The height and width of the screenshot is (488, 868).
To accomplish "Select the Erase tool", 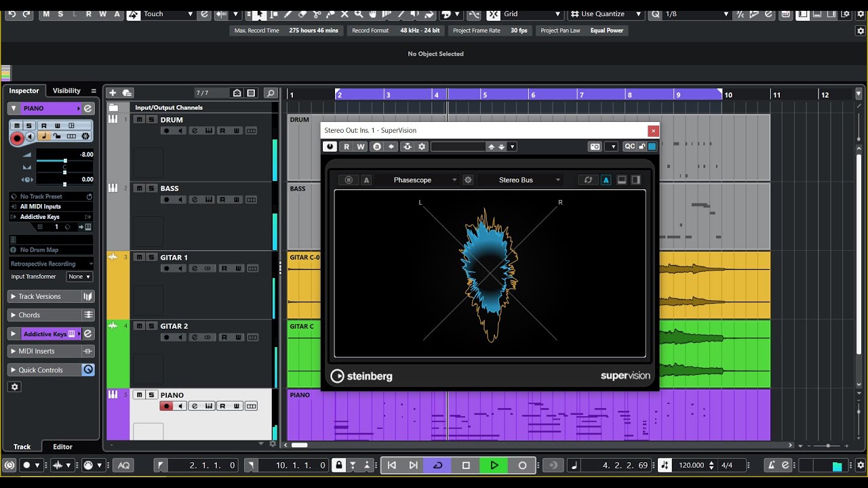I will coord(302,14).
